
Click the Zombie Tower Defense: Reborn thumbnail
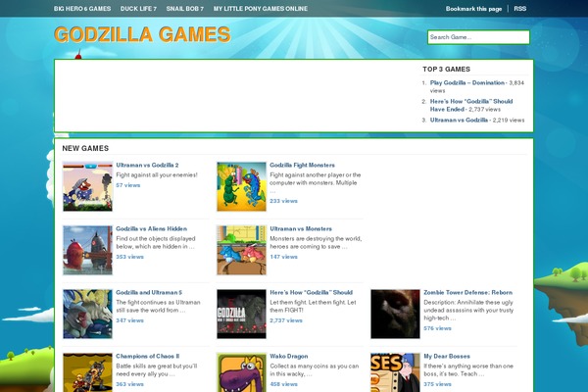point(395,314)
